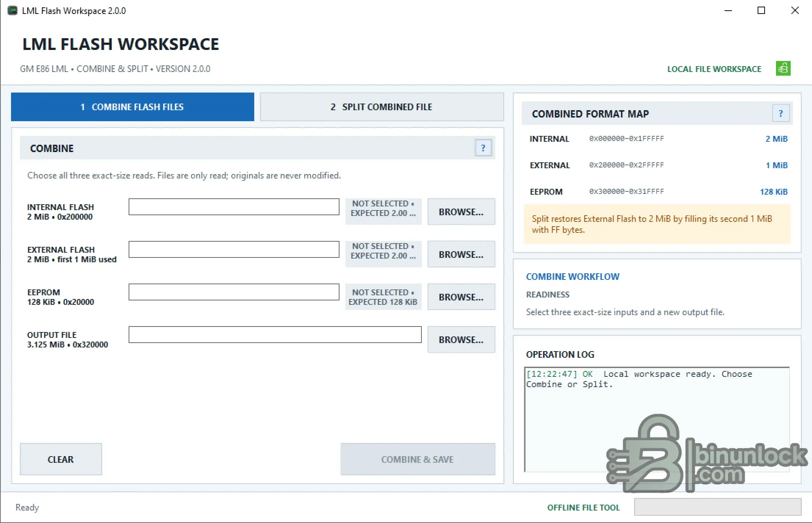The image size is (812, 523).
Task: Click the 'Split restores External Flash' notice text
Action: click(x=652, y=224)
